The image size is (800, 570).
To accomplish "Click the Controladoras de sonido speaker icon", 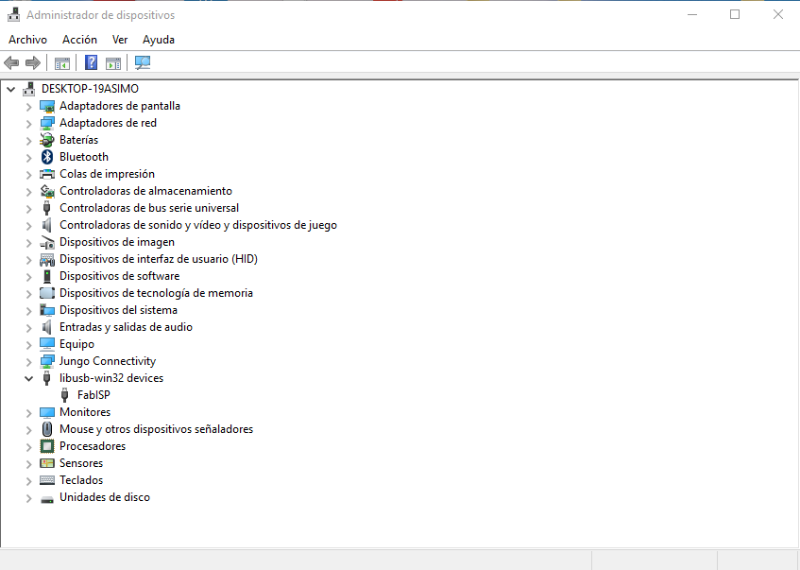I will [47, 225].
